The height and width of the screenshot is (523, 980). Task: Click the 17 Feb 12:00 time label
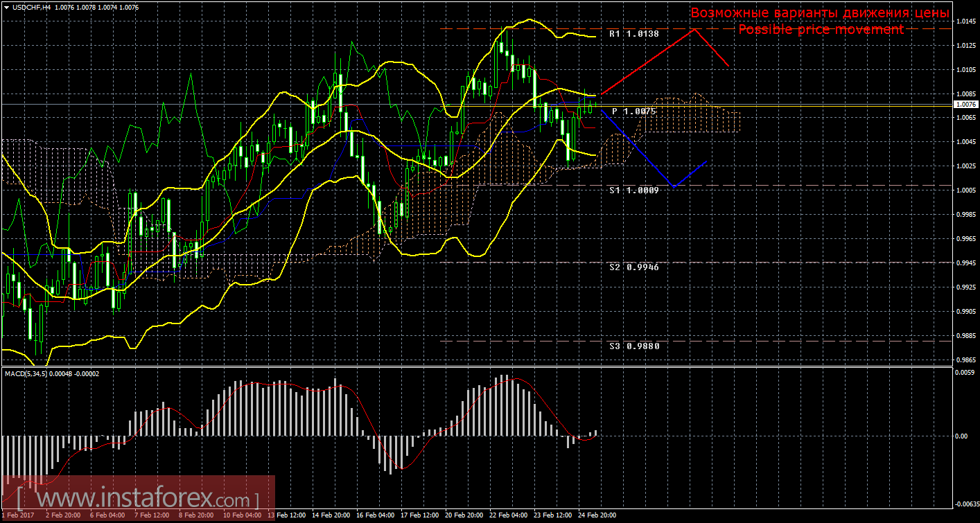(x=419, y=515)
